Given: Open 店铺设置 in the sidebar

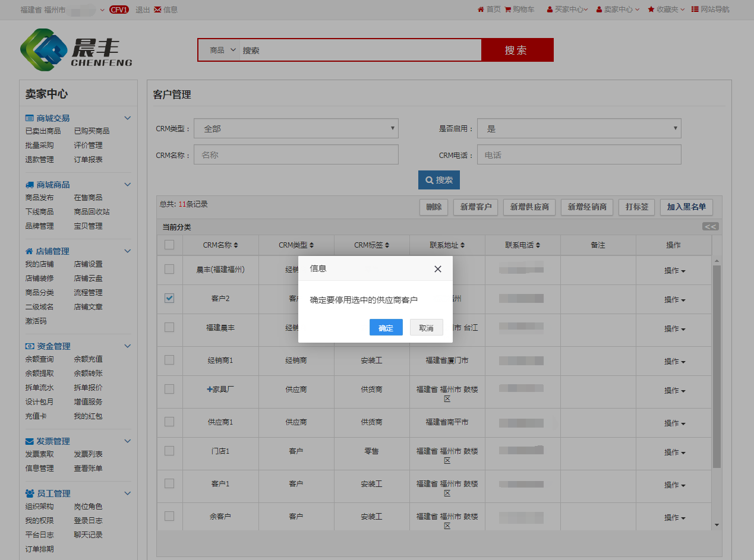Looking at the screenshot, I should point(88,264).
